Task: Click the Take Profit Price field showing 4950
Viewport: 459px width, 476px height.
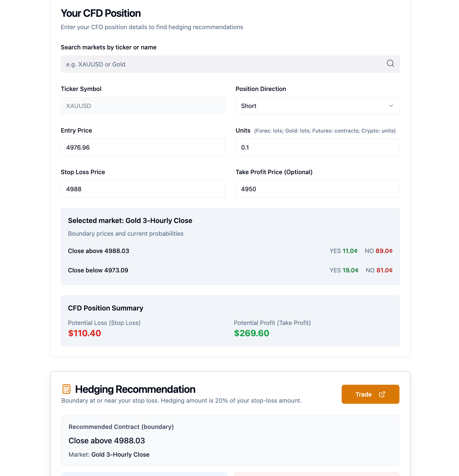Action: (x=317, y=189)
